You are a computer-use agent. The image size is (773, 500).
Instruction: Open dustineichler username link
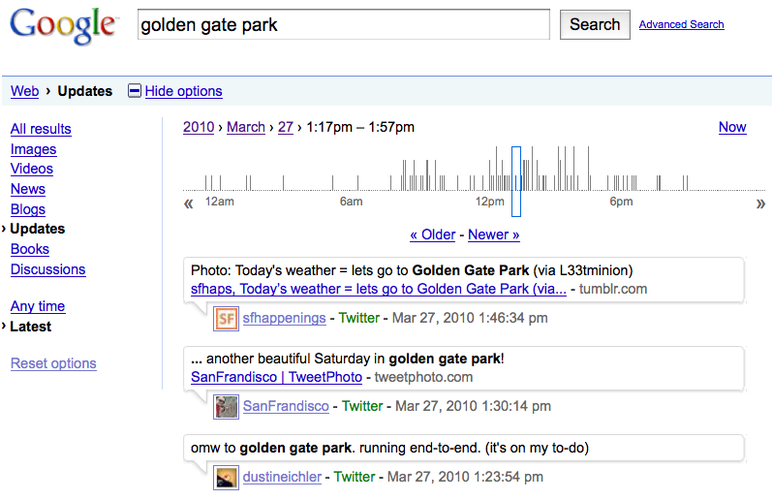coord(282,477)
